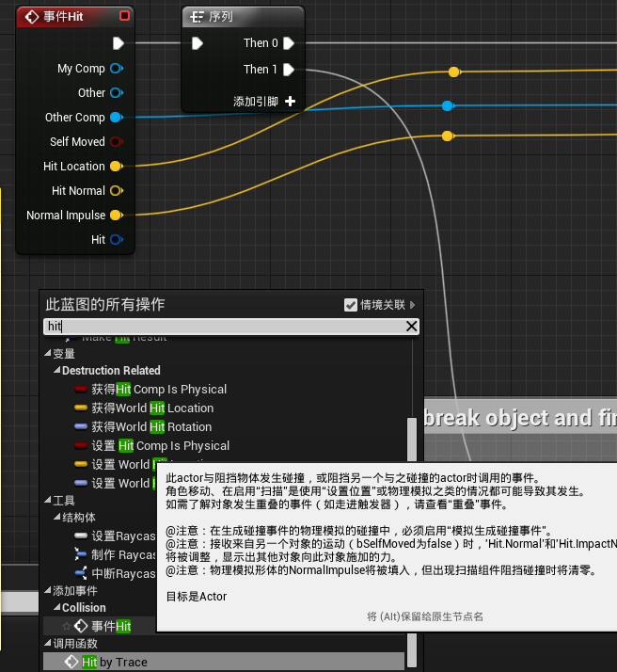Select 获得World Hit Rotation
This screenshot has height=672, width=617.
point(143,427)
